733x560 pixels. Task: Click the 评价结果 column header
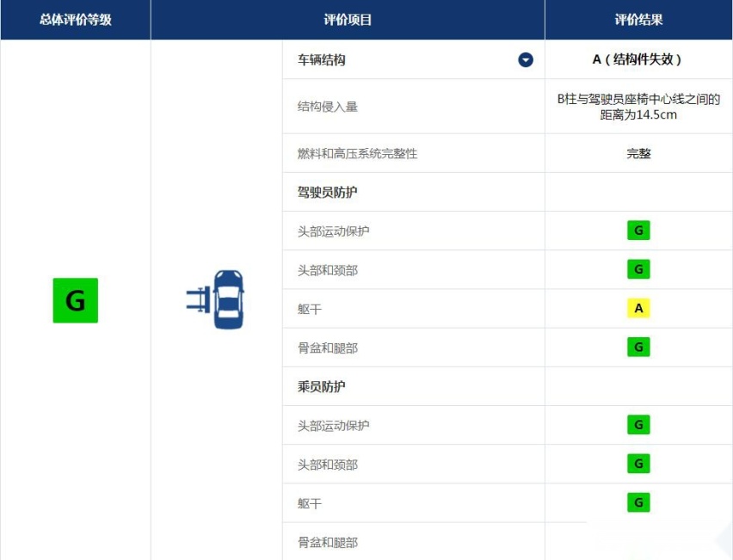click(638, 20)
